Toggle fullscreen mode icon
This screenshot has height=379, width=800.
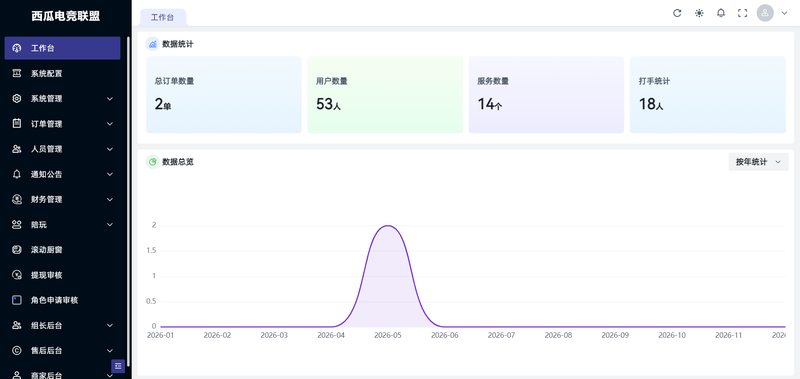tap(742, 13)
